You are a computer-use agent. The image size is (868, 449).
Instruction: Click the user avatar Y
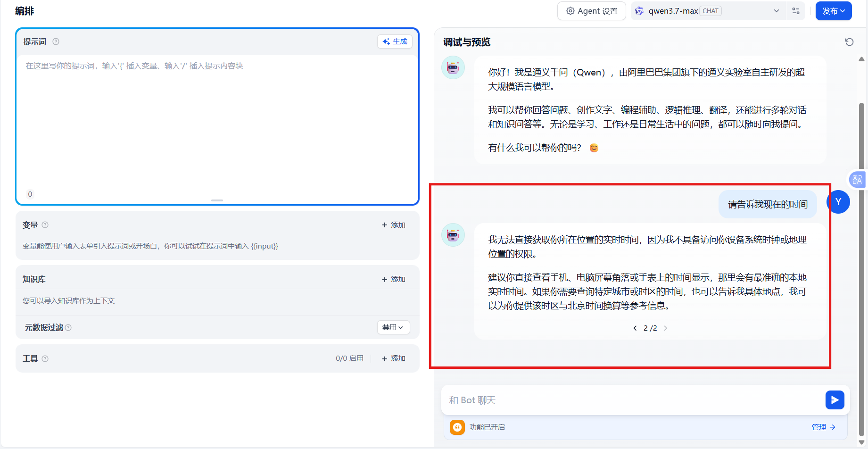[839, 202]
